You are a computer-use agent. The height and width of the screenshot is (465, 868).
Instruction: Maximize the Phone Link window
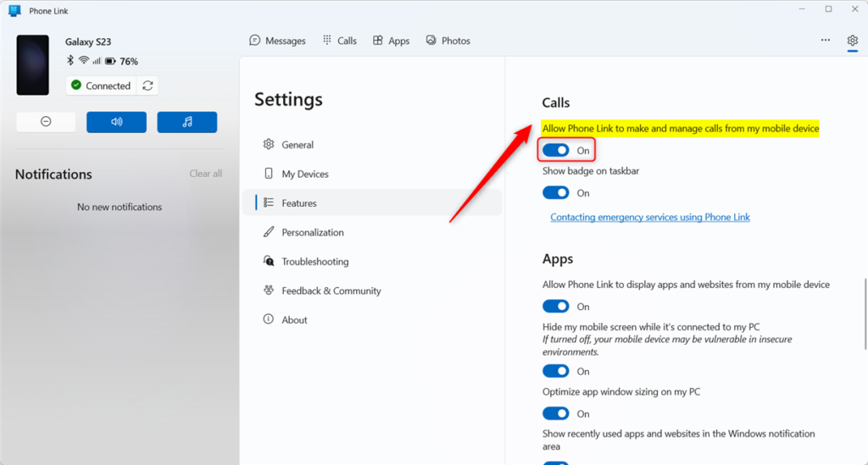pos(828,8)
